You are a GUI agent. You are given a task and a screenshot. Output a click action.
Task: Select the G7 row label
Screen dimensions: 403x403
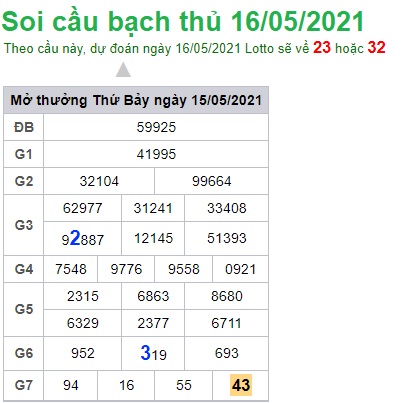tap(24, 385)
